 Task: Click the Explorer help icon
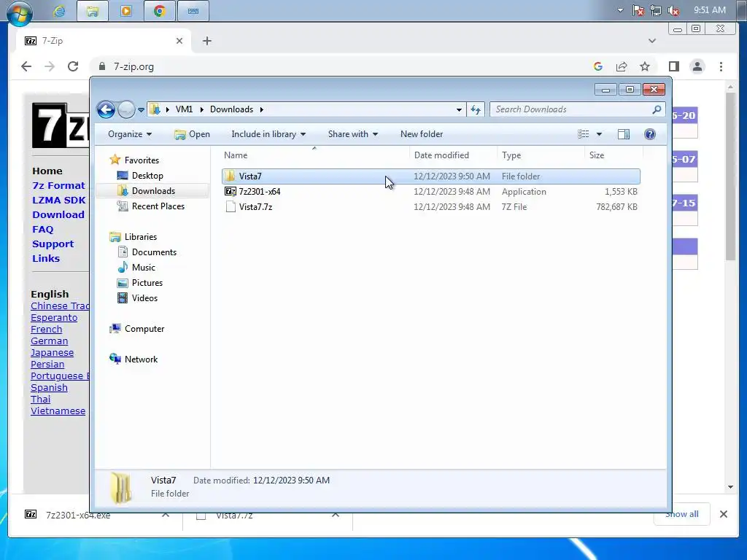650,134
